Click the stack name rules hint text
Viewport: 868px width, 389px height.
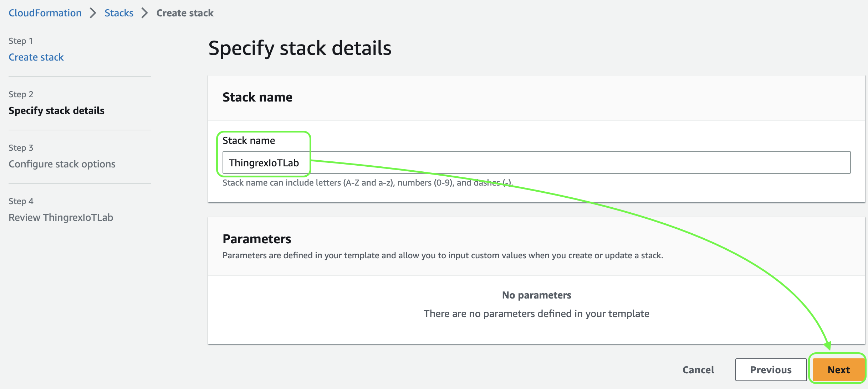coord(368,183)
